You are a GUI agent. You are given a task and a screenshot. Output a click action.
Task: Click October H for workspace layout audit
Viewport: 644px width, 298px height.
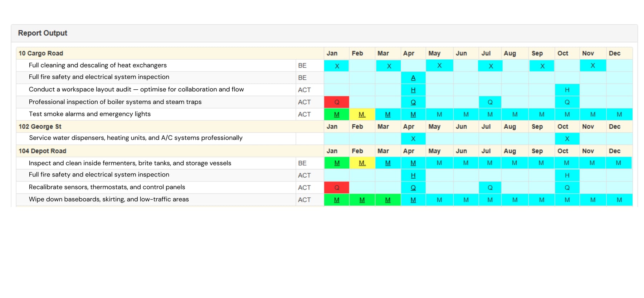pos(567,90)
